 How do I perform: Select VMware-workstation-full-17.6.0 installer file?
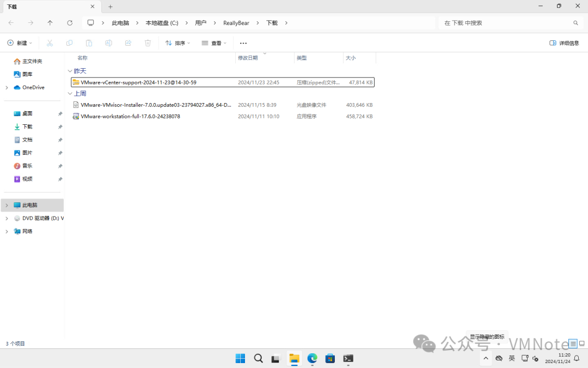(x=223, y=117)
